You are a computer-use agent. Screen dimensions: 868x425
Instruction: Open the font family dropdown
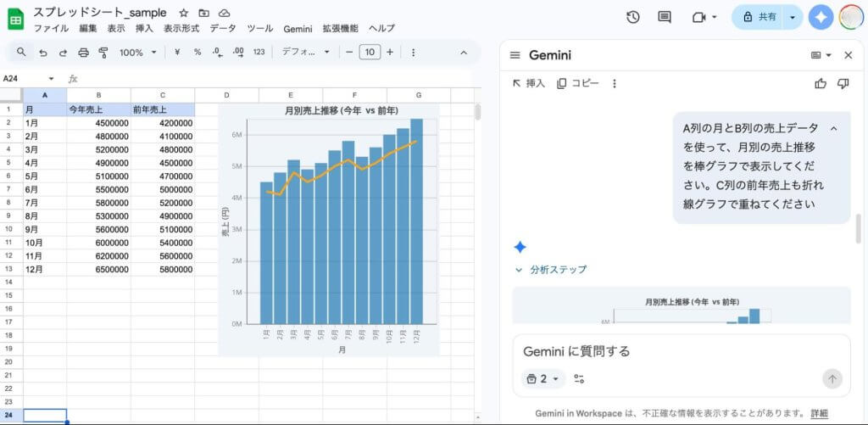coord(305,52)
